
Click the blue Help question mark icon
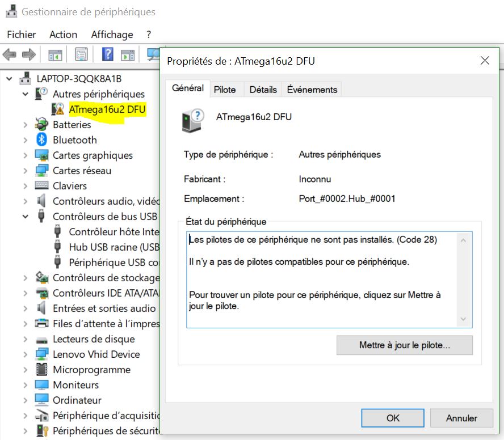(108, 55)
